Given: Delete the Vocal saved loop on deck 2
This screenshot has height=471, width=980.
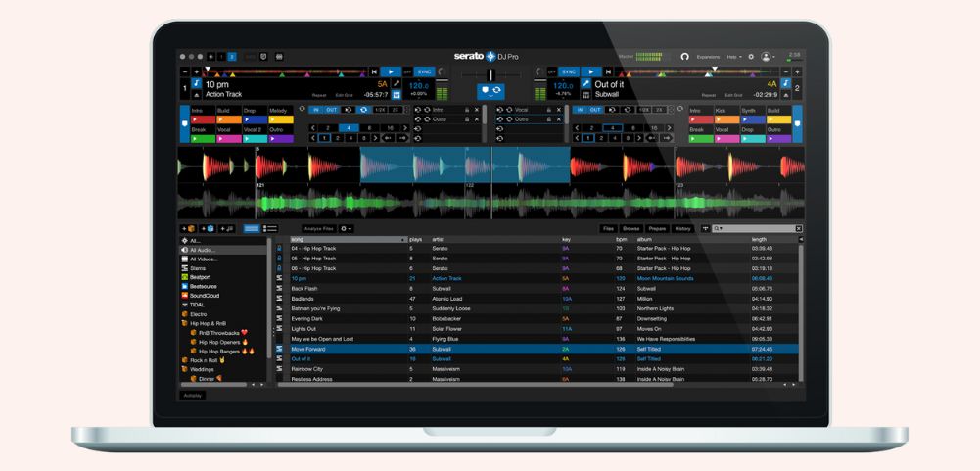Looking at the screenshot, I should [559, 110].
